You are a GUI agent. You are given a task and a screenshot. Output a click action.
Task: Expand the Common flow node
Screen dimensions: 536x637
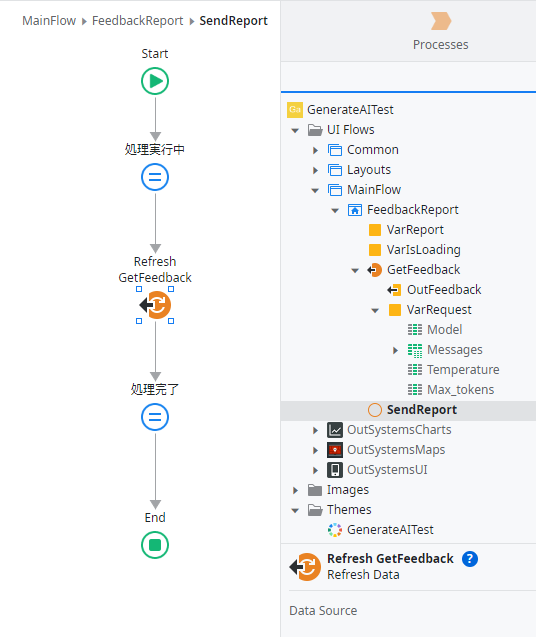(x=315, y=150)
